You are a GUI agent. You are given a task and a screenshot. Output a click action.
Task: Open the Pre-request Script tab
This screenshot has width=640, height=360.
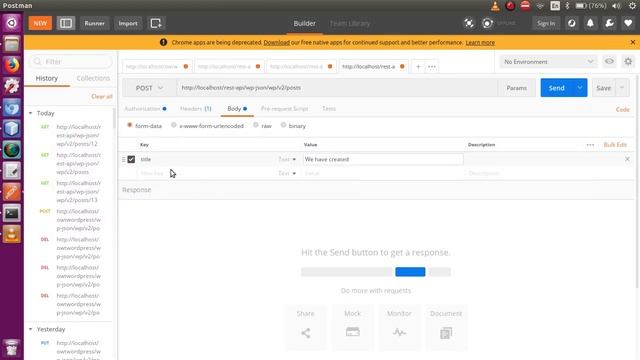click(x=284, y=109)
